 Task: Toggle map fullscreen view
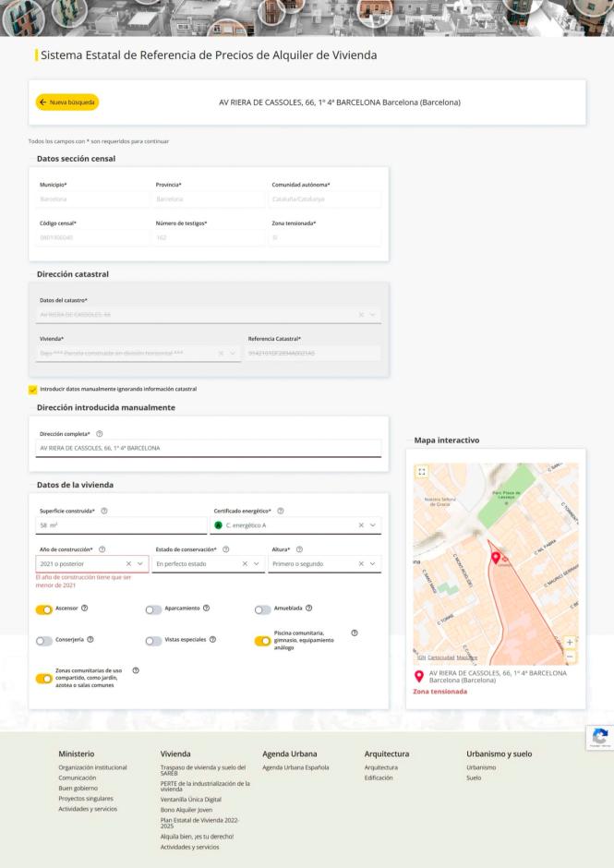(x=422, y=472)
